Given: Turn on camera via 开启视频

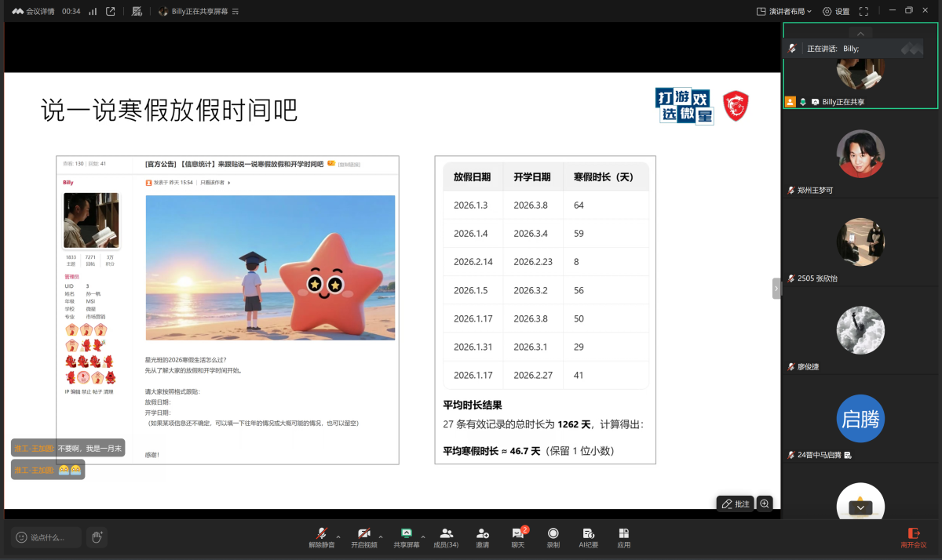Looking at the screenshot, I should [364, 537].
